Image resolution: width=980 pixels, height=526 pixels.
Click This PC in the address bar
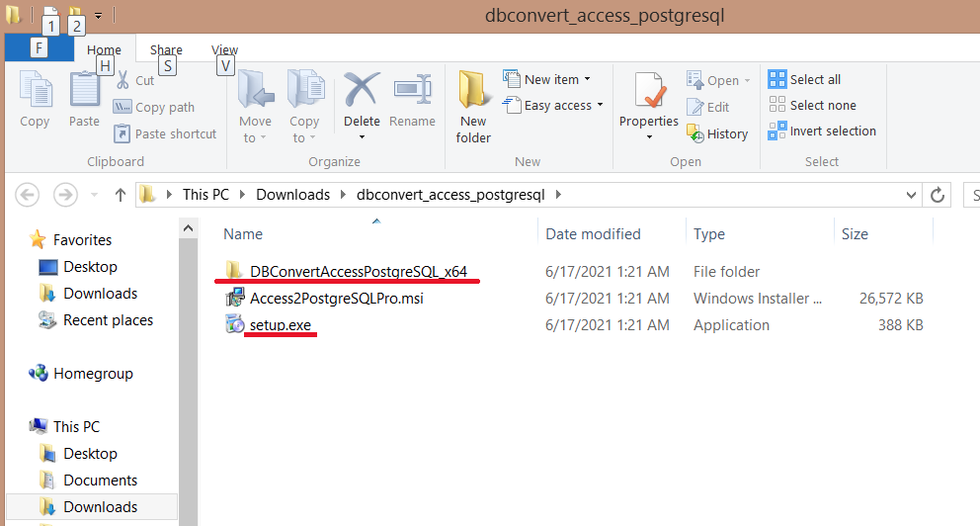[x=205, y=195]
